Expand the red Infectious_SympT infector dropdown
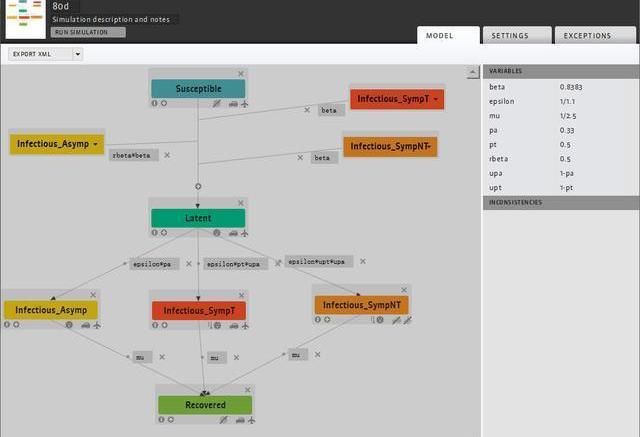 click(436, 99)
